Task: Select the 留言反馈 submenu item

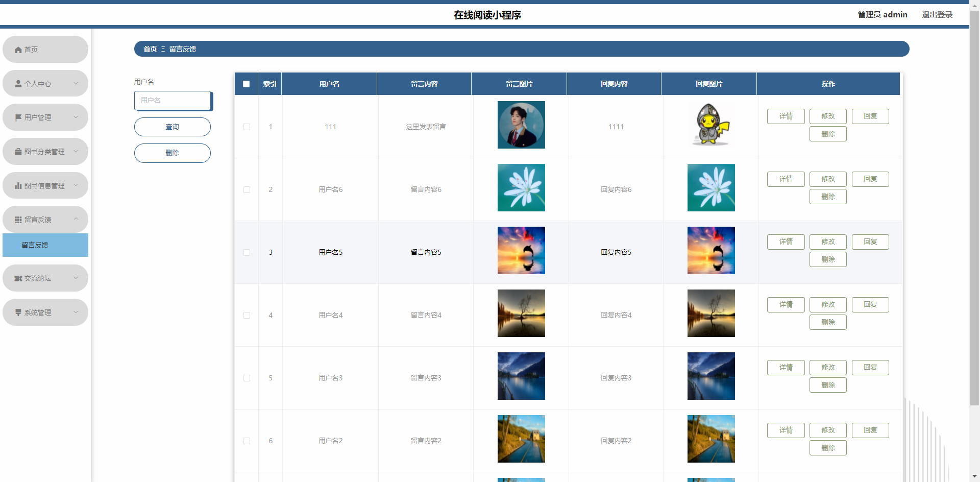Action: [x=45, y=245]
